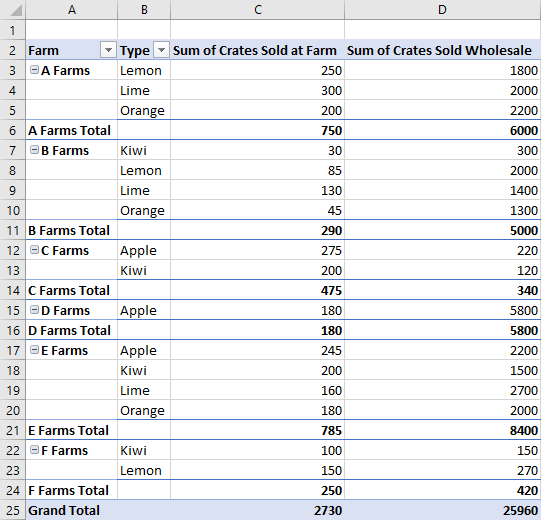The image size is (541, 520).
Task: Select F Farms Lemon type cell
Action: point(144,470)
